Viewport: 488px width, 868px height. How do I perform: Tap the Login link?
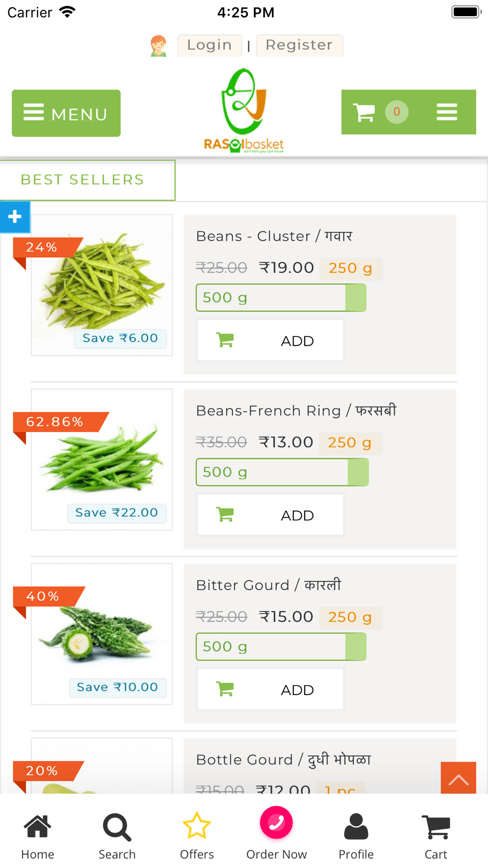tap(209, 45)
